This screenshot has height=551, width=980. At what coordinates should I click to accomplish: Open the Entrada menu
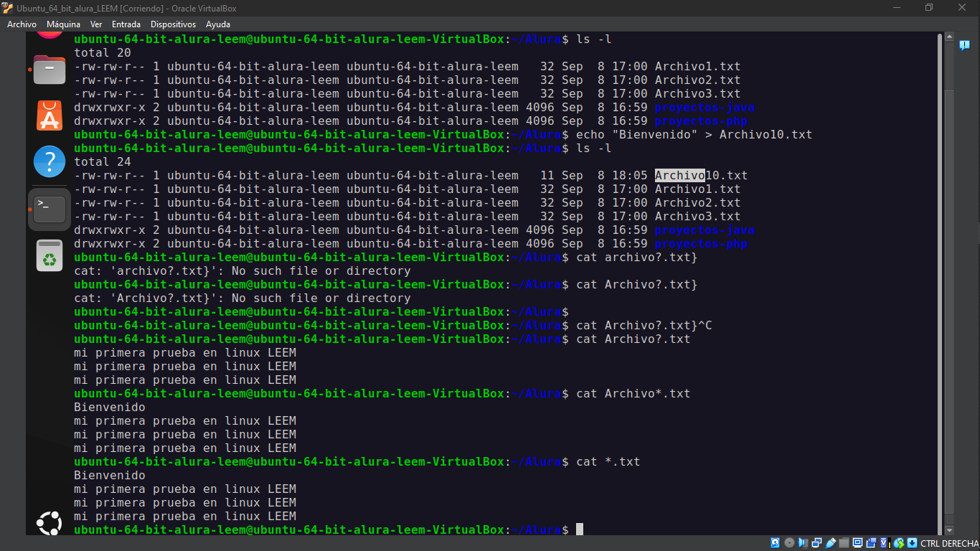coord(126,24)
